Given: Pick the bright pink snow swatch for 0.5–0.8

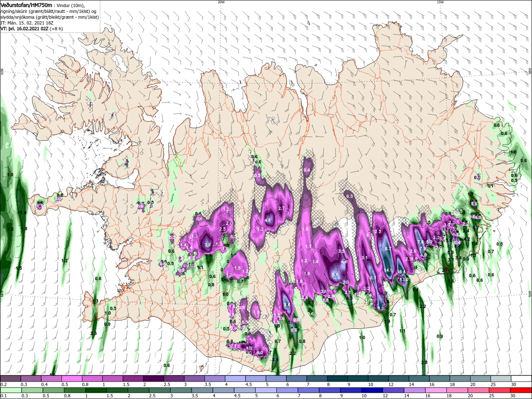Looking at the screenshot, I should [71, 379].
